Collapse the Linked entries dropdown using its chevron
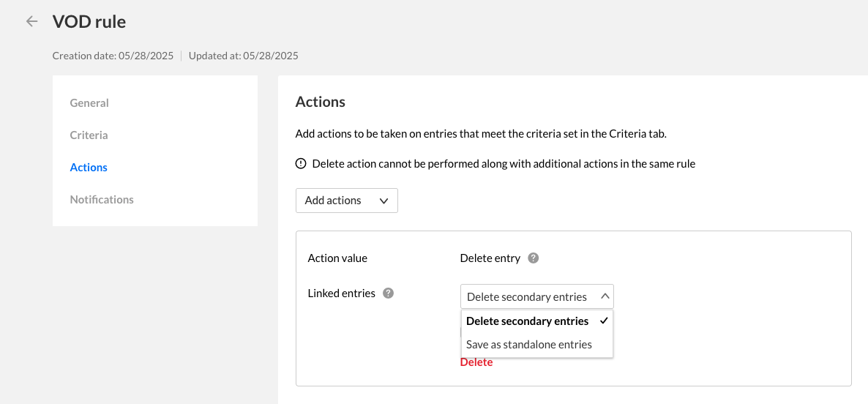Viewport: 868px width, 404px height. [x=605, y=296]
